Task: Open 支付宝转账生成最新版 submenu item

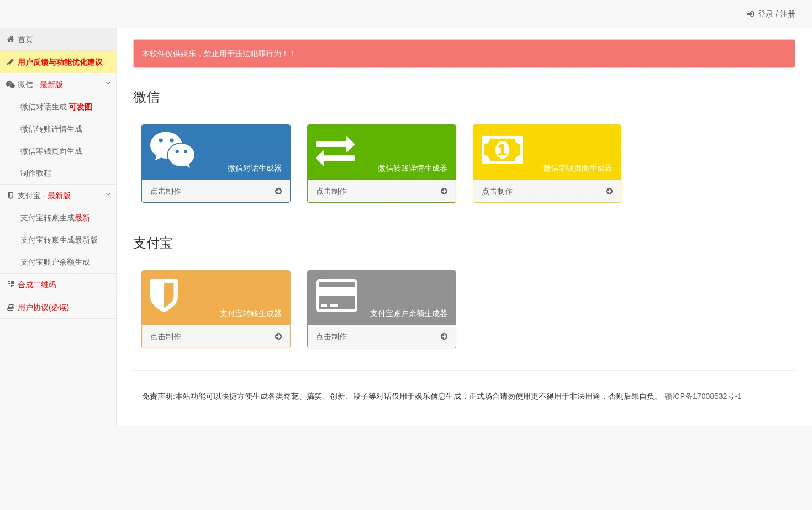Action: point(58,240)
